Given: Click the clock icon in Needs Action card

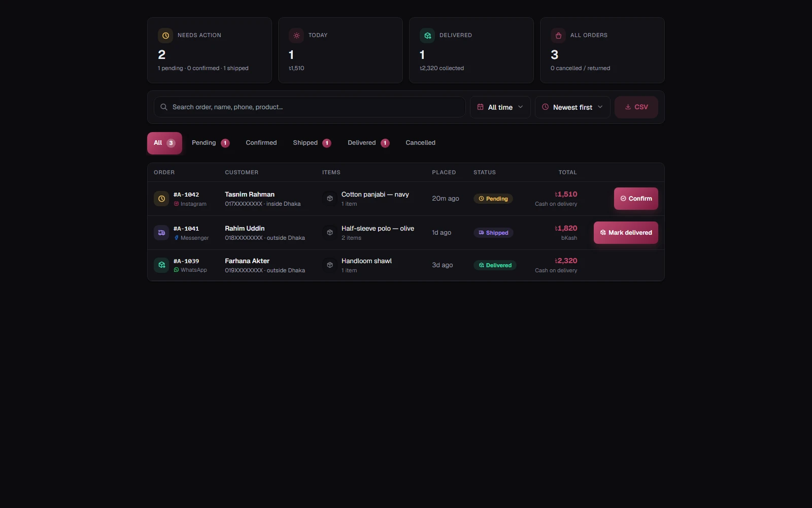Looking at the screenshot, I should 165,36.
